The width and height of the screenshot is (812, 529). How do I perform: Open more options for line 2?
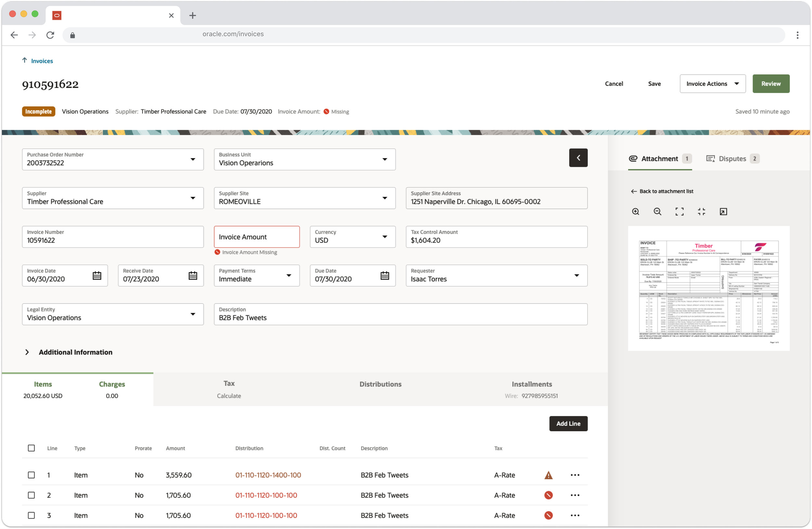(x=575, y=495)
